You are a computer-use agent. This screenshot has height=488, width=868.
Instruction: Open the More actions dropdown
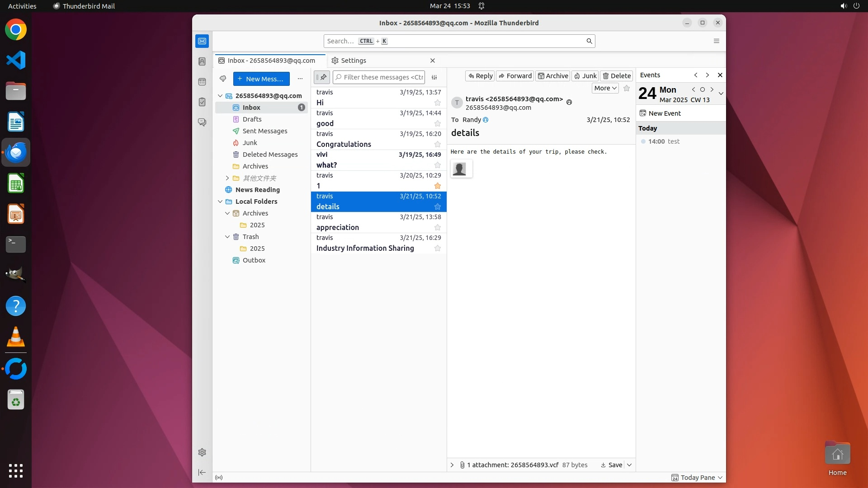605,89
